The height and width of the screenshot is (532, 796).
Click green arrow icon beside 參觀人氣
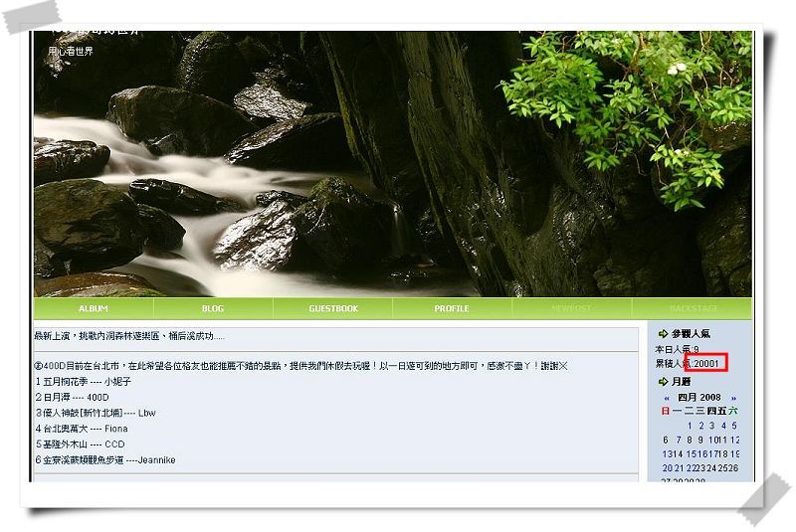click(663, 334)
